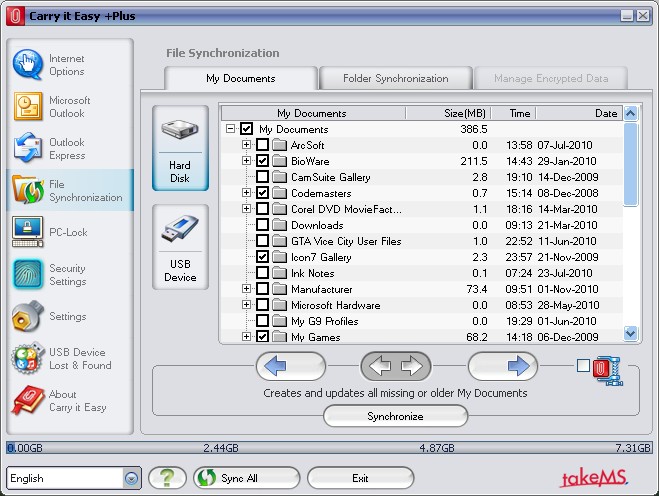Click the My G9 Profiles folder icon
Viewport: 659px width, 496px height.
[279, 321]
